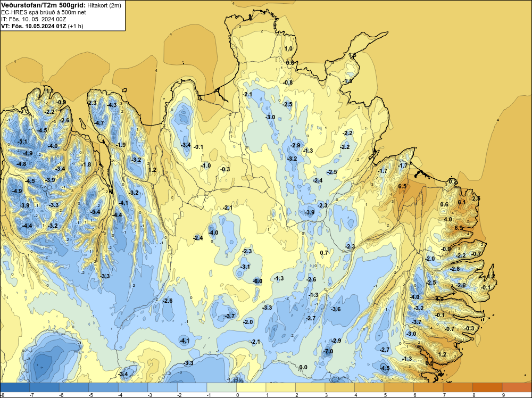Click the -1.5 temperature label
This screenshot has height=398, width=532.
[x=347, y=81]
